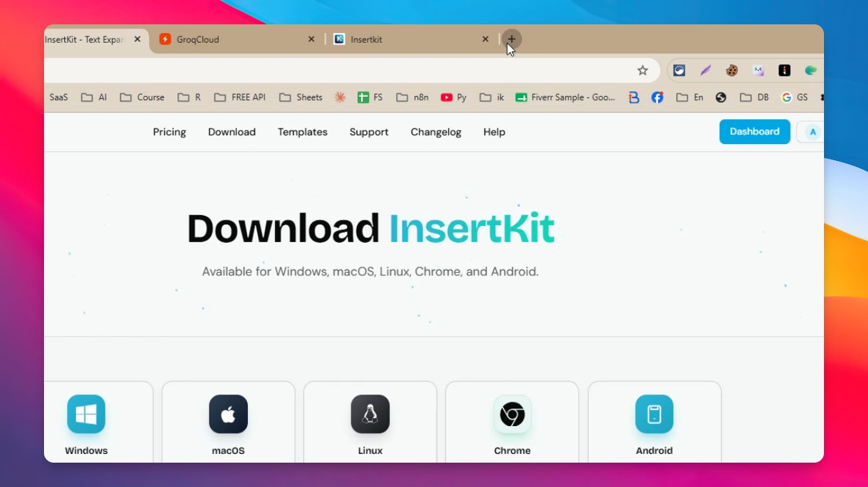Choose the Linux penguin icon
868x487 pixels.
click(370, 414)
